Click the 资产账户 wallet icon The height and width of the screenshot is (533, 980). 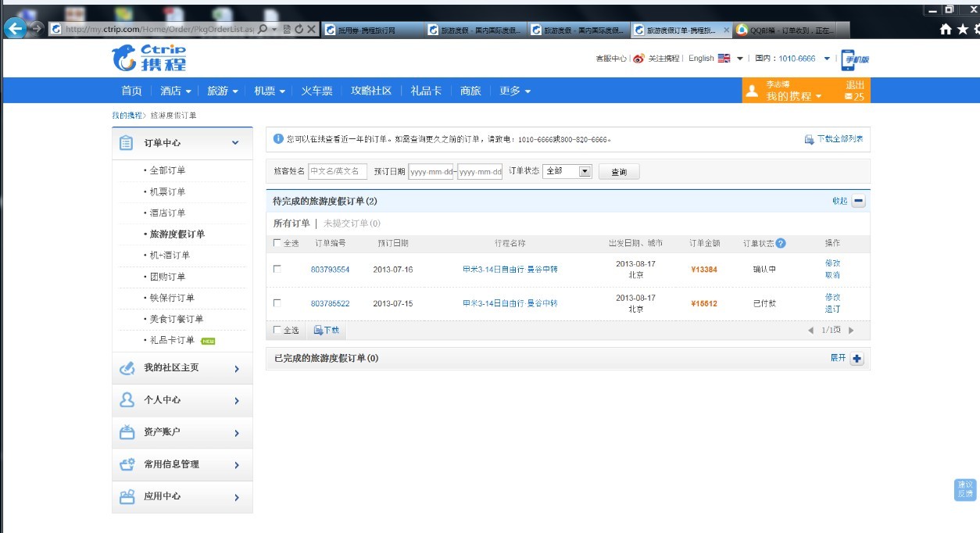click(125, 432)
